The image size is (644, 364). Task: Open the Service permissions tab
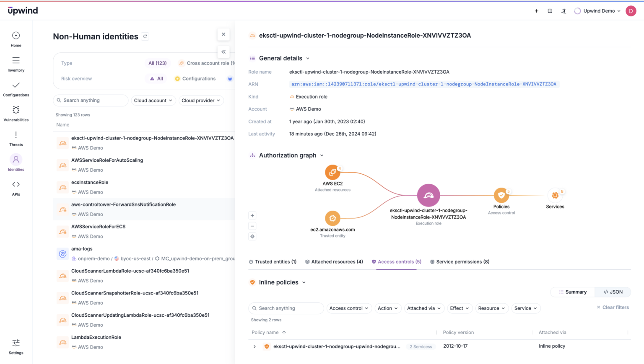(460, 261)
